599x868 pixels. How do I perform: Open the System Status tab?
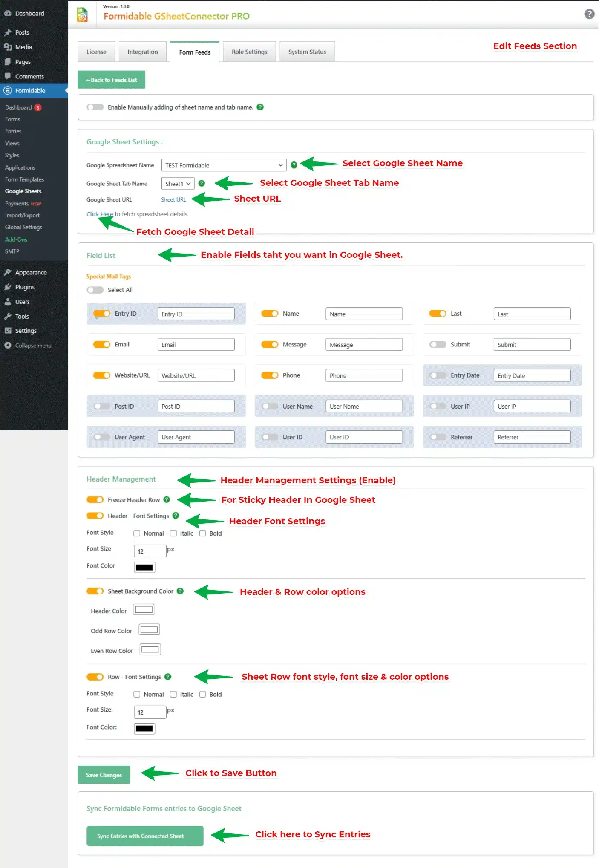[307, 52]
